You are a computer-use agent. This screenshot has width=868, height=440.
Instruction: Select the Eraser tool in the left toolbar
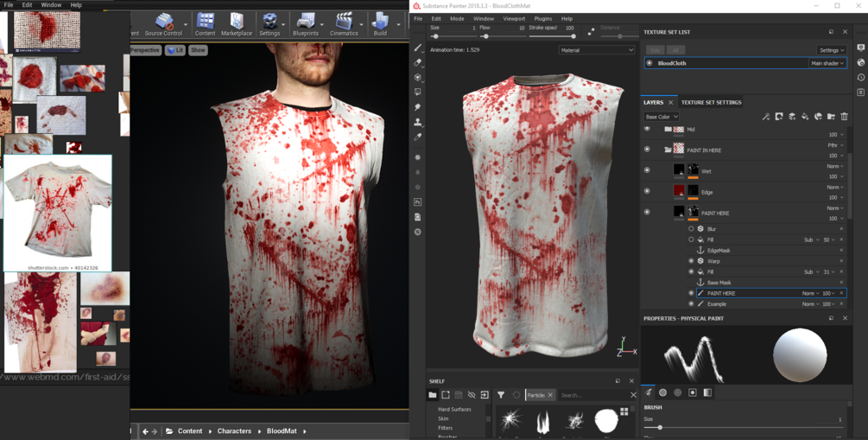coord(418,62)
